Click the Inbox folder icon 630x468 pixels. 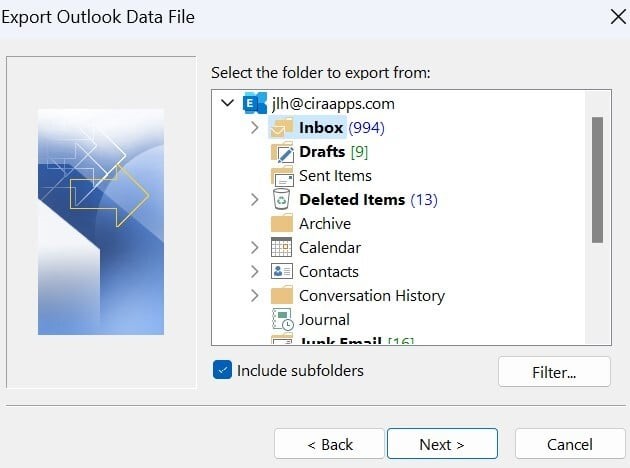point(282,127)
